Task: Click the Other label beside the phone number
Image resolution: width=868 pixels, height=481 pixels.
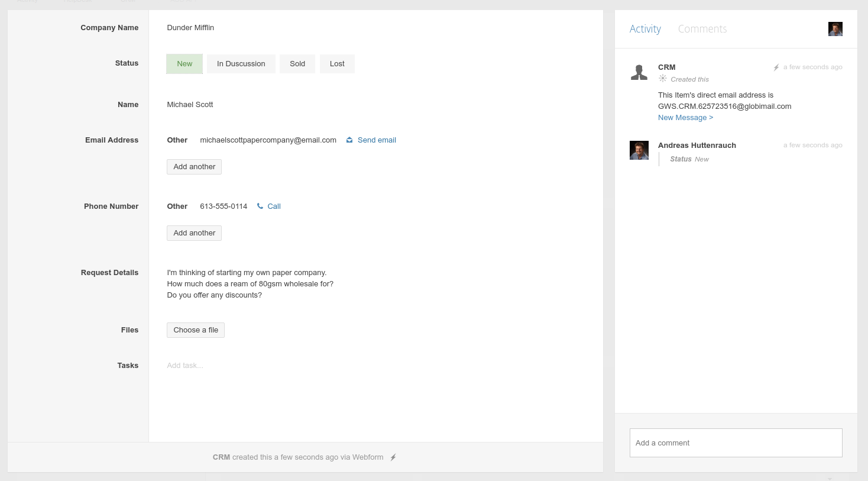Action: 177,206
